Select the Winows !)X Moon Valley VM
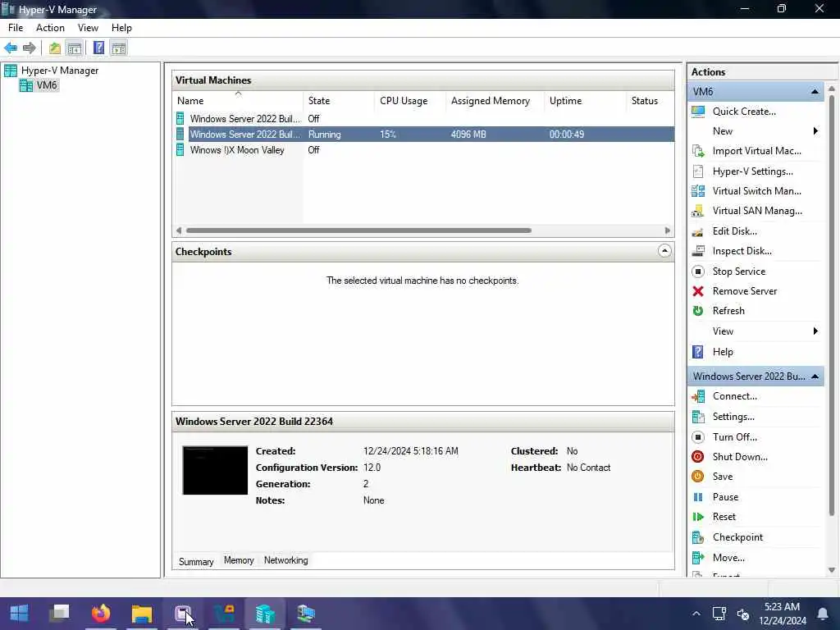The height and width of the screenshot is (630, 840). tap(237, 150)
